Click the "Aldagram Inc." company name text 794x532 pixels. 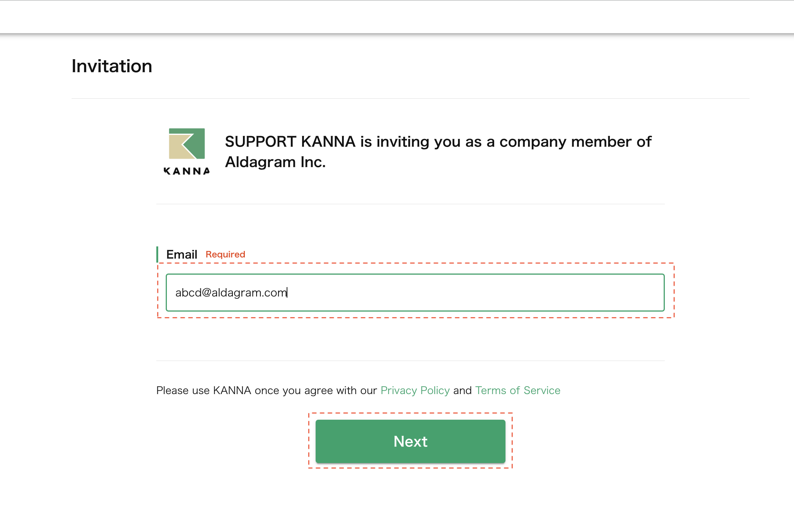[x=275, y=162]
